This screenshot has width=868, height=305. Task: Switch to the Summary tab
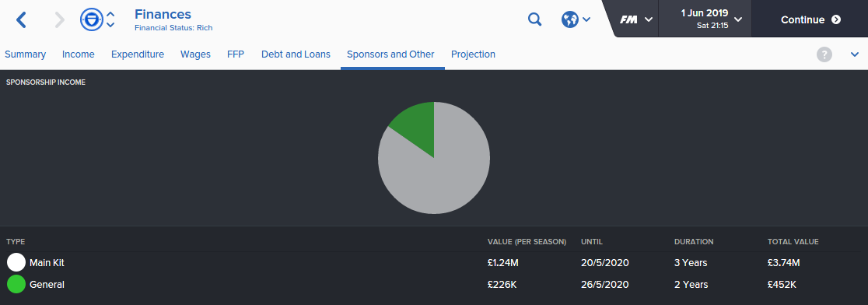pyautogui.click(x=25, y=54)
